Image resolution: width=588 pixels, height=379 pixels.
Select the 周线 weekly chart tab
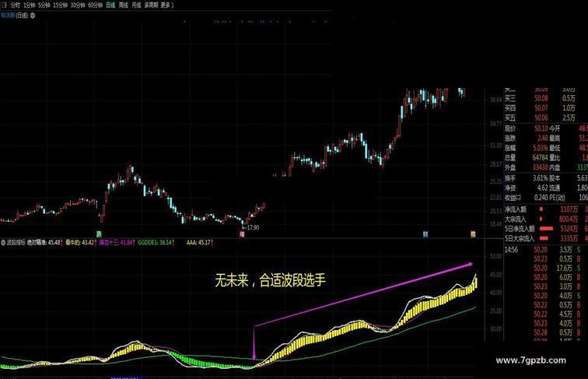[x=124, y=5]
